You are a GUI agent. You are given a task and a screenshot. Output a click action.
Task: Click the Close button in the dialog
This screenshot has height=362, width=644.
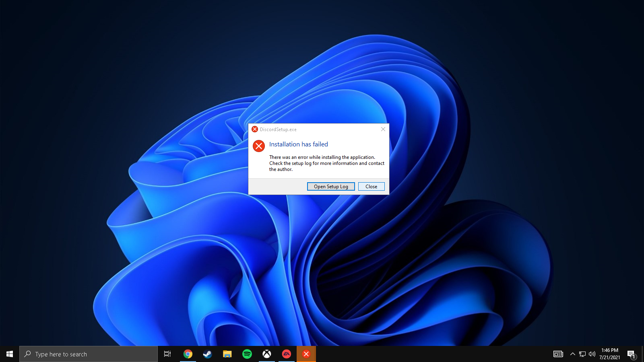(371, 187)
